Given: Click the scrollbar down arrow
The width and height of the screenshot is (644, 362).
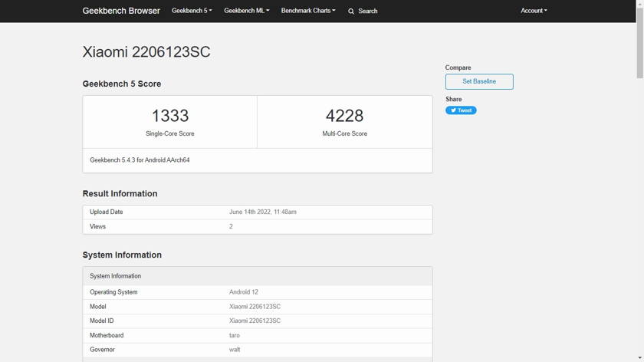Looking at the screenshot, I should 640,358.
